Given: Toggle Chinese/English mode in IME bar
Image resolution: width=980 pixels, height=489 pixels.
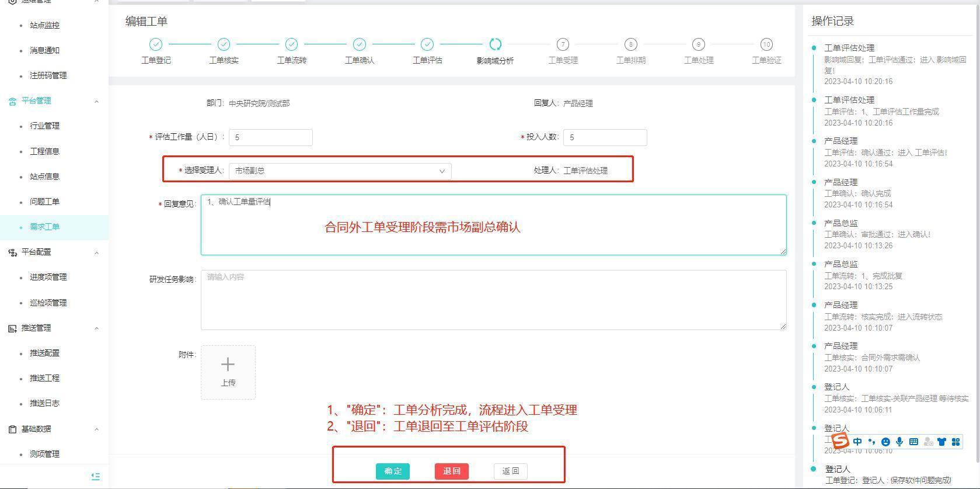Looking at the screenshot, I should [857, 442].
